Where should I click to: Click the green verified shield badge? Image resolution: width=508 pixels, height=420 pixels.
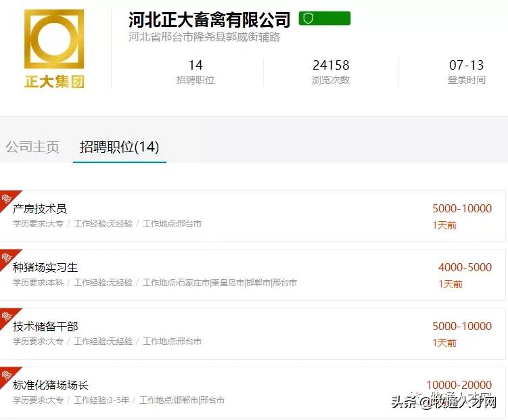pyautogui.click(x=324, y=18)
